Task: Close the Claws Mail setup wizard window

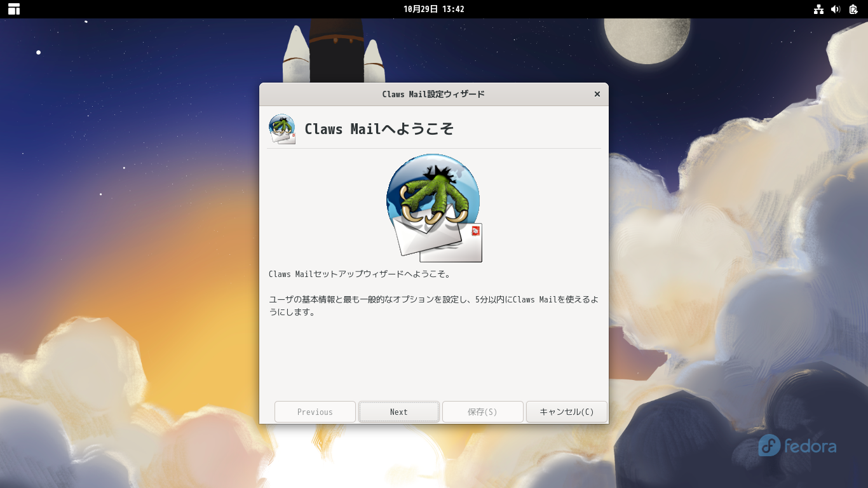Action: click(597, 94)
